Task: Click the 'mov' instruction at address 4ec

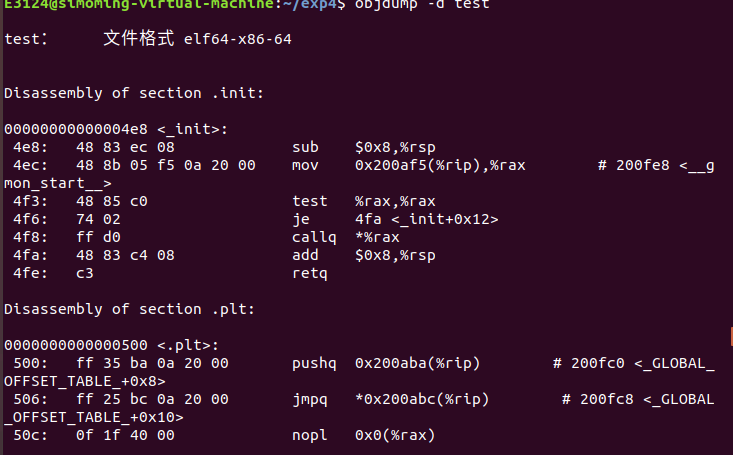Action: pos(305,166)
